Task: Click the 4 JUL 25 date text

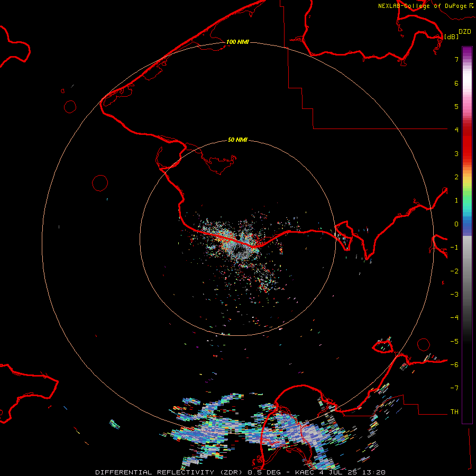Action: coord(340,472)
